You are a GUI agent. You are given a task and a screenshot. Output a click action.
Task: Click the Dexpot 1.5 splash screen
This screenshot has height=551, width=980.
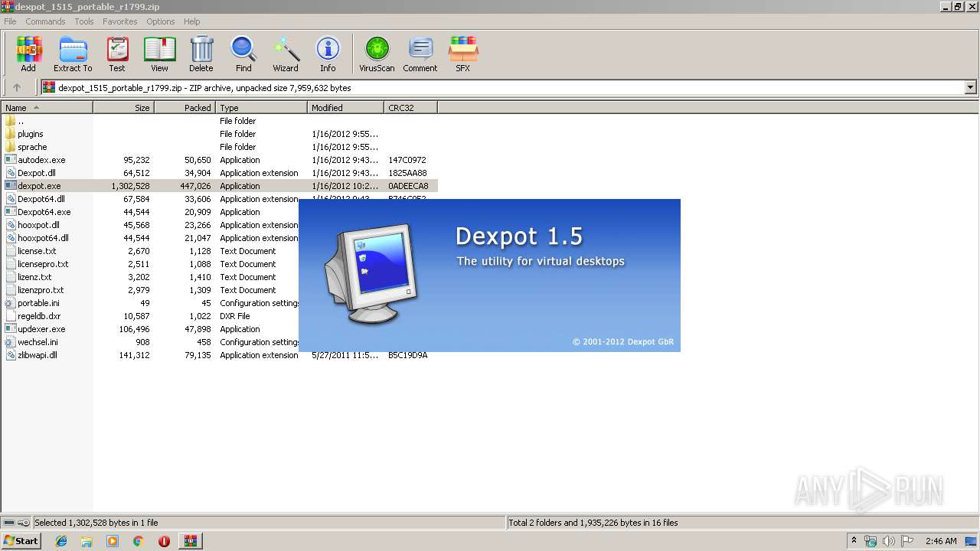click(x=489, y=275)
